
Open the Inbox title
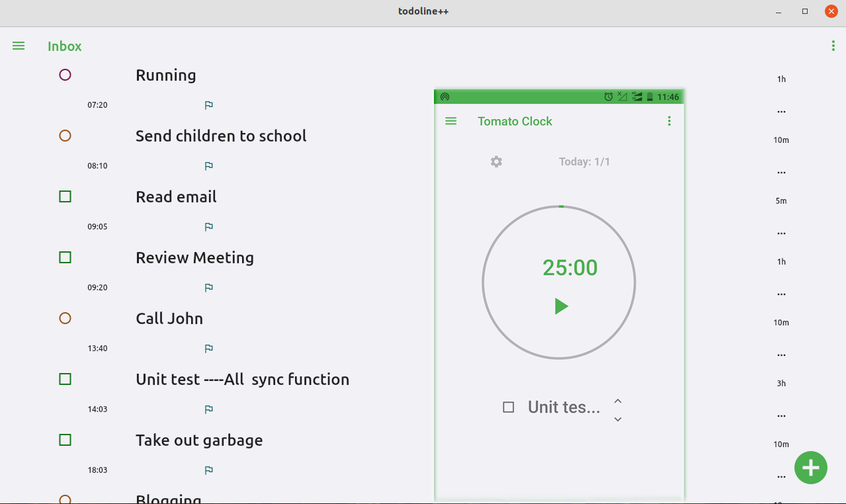(65, 46)
